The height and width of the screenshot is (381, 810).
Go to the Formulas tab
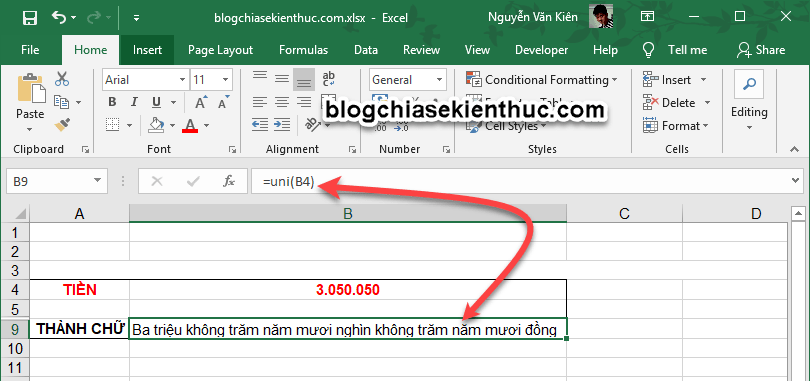(x=303, y=50)
